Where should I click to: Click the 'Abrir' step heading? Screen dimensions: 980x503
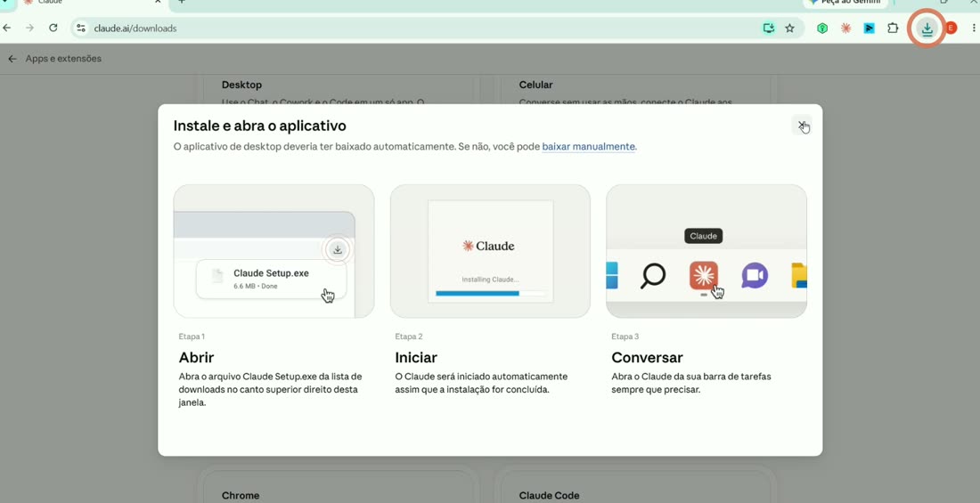click(196, 357)
